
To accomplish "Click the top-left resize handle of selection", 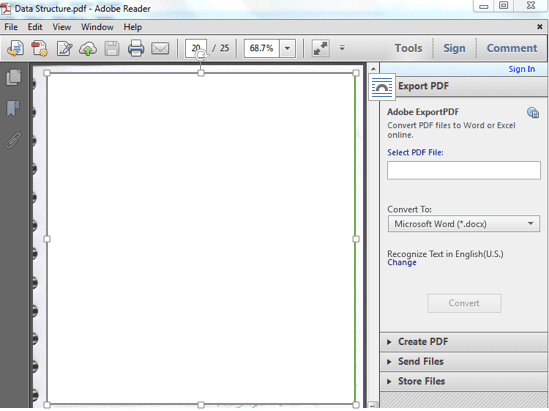I will click(47, 73).
